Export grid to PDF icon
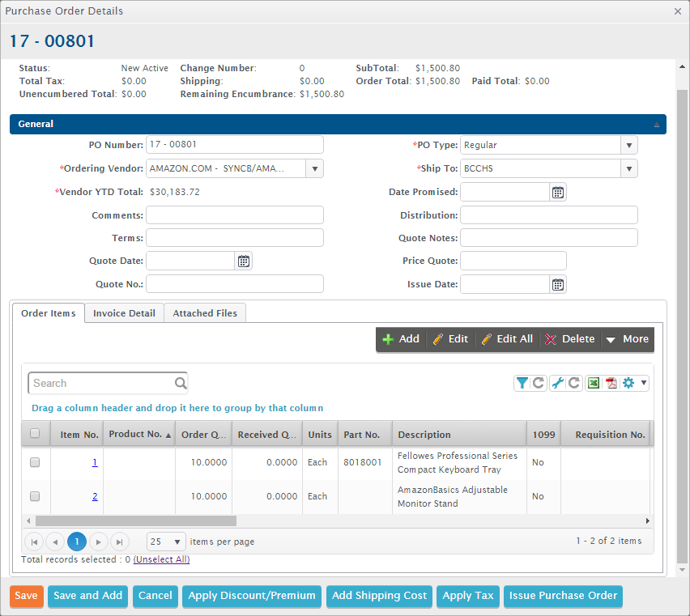Viewport: 690px width, 616px height. (x=611, y=383)
